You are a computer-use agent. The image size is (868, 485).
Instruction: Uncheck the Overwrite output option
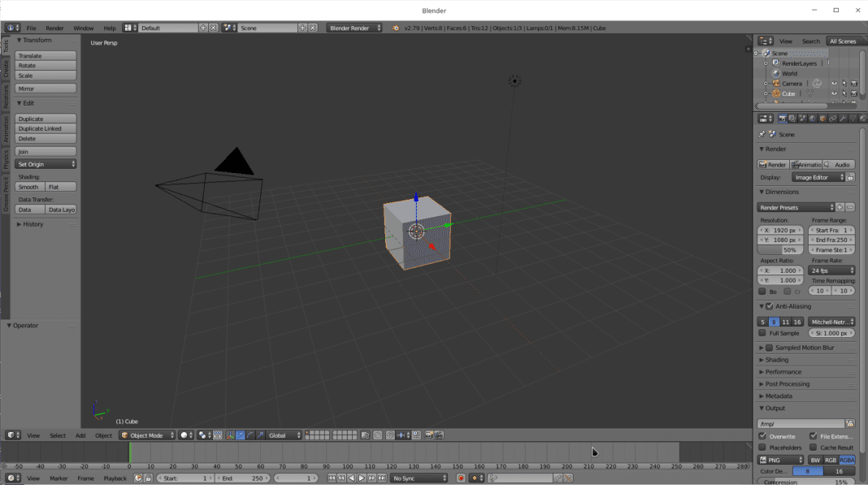pyautogui.click(x=762, y=436)
